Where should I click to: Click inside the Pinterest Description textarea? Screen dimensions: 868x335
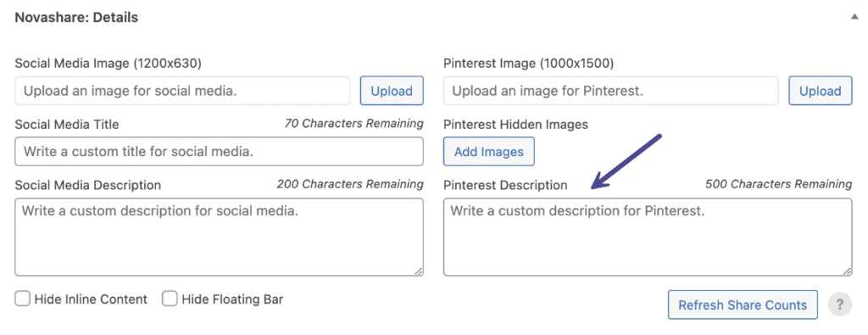pyautogui.click(x=648, y=237)
